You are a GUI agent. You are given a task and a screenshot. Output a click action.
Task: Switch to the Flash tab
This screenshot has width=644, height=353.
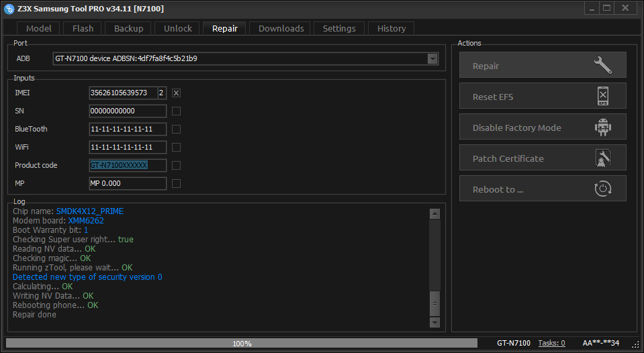tap(83, 28)
